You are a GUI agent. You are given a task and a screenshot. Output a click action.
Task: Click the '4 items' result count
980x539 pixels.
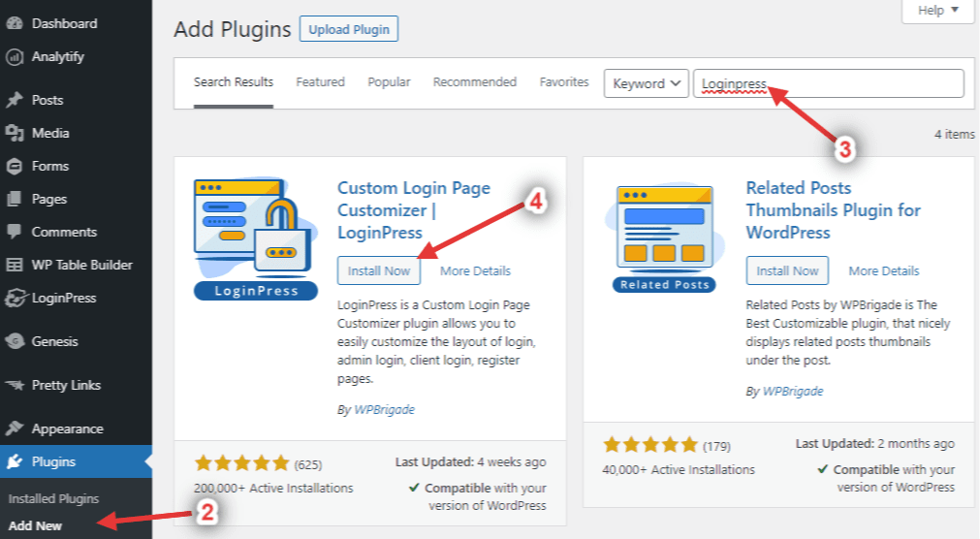[x=955, y=135]
